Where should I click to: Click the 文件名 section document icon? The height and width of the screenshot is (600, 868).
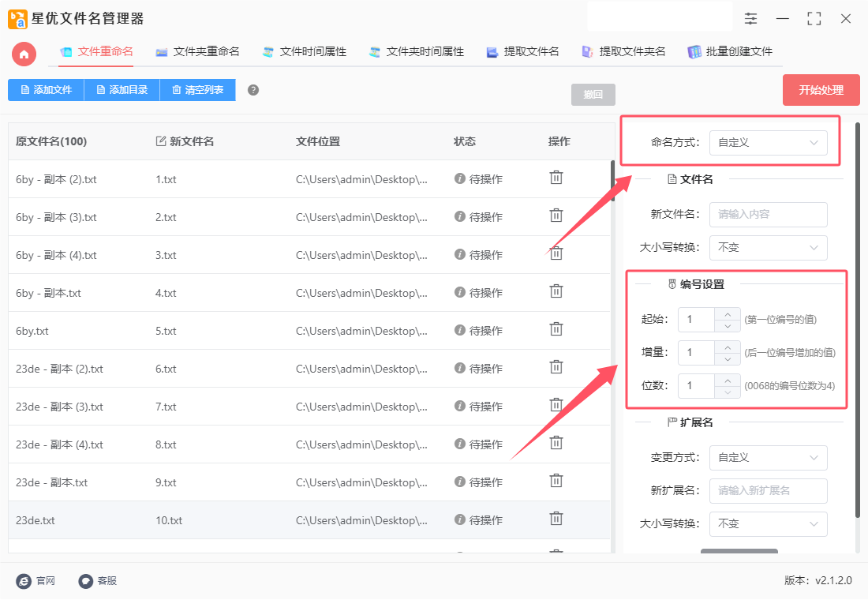672,179
